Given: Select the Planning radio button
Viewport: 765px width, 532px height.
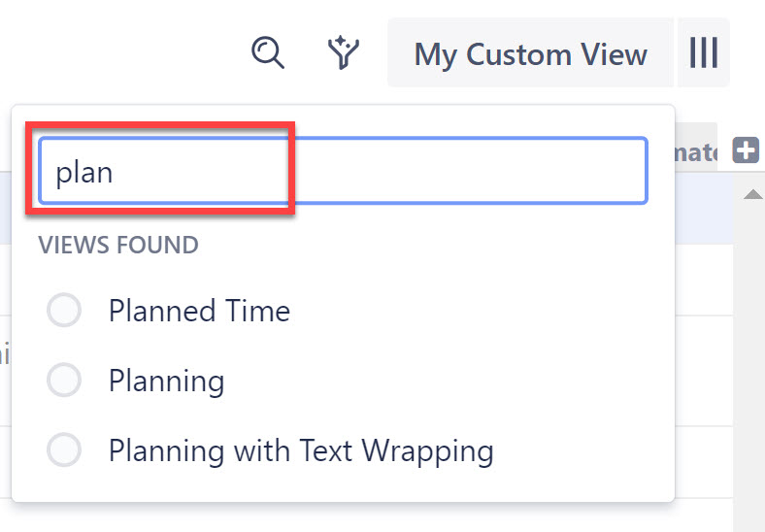Looking at the screenshot, I should click(64, 382).
